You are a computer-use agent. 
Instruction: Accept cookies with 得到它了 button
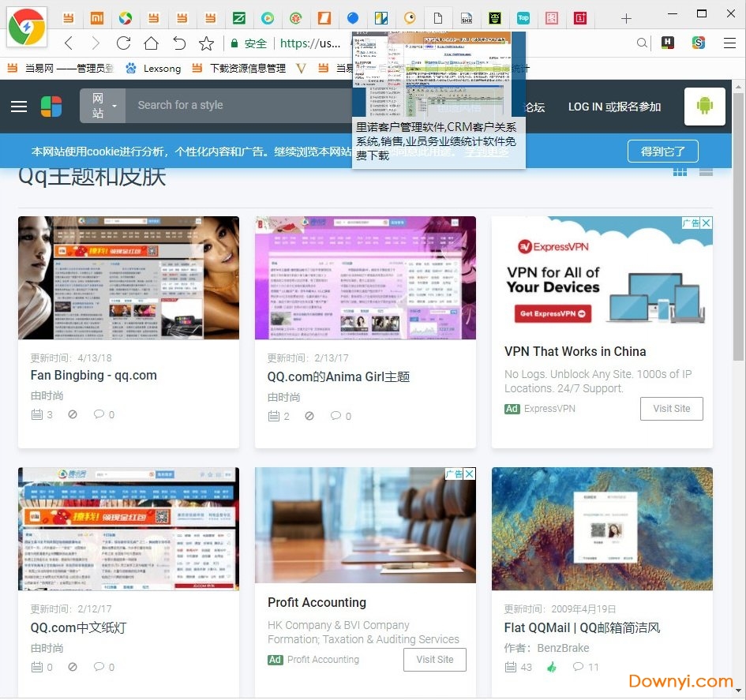tap(662, 151)
